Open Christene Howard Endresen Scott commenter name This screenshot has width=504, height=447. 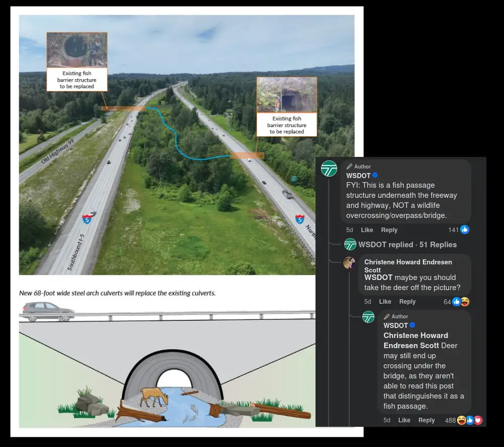pos(408,266)
